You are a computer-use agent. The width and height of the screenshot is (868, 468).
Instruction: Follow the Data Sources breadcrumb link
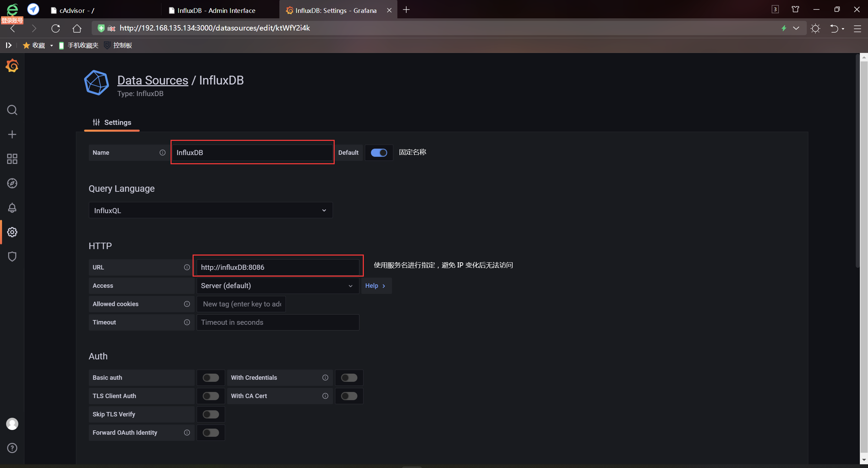[x=153, y=80]
